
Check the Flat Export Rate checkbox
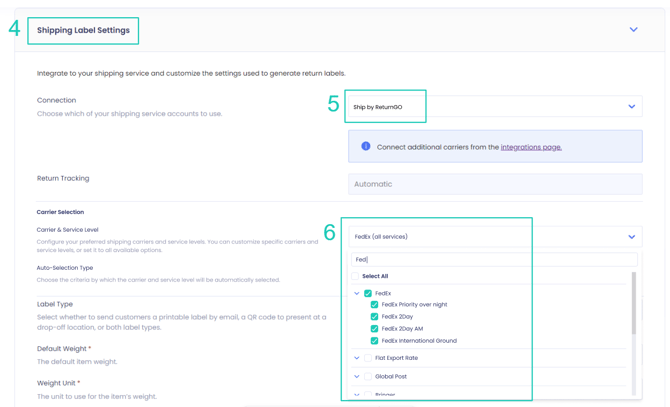(x=368, y=358)
